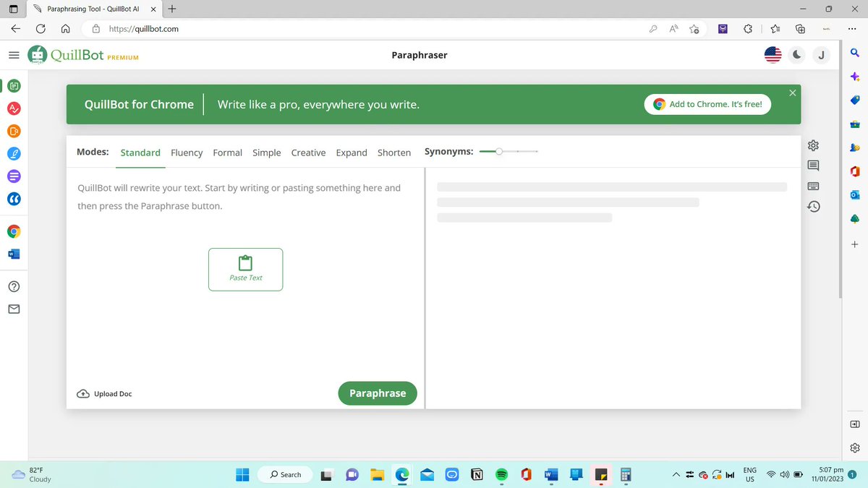
Task: Open the feedback comment icon
Action: [x=813, y=166]
